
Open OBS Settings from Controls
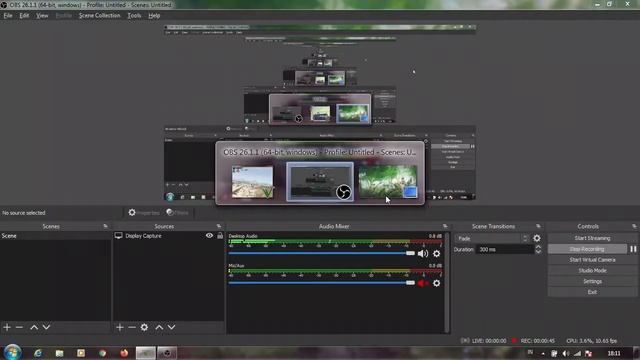click(592, 281)
